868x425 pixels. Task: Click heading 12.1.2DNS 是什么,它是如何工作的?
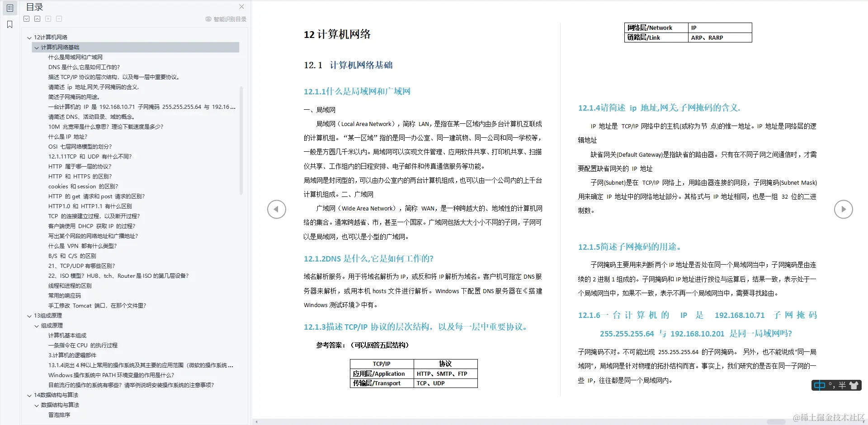[x=368, y=259]
